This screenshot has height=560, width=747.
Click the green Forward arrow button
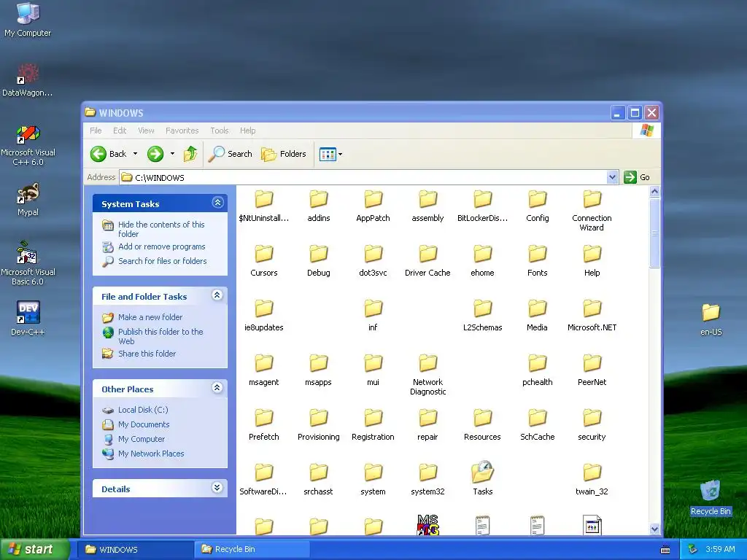[155, 154]
